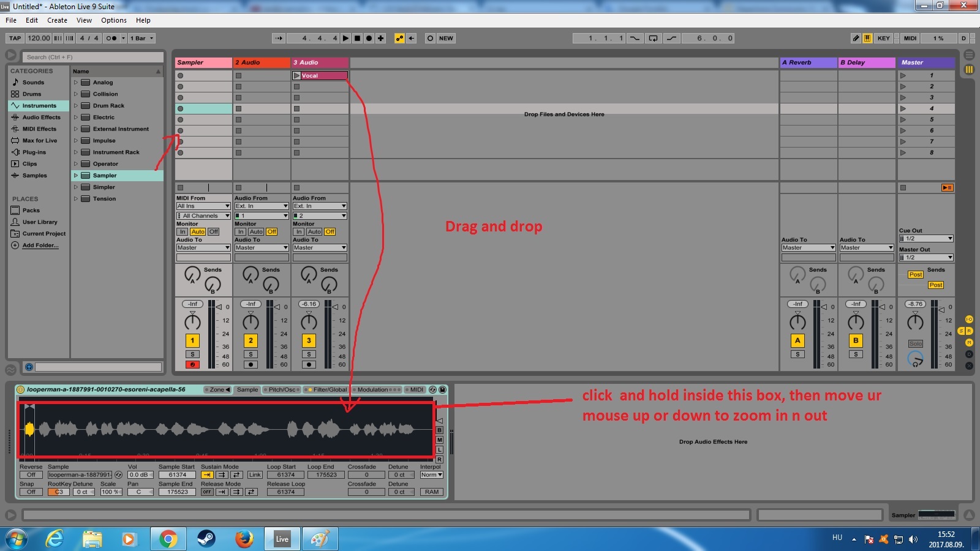
Task: Expand the Drum Rack folder
Action: [x=76, y=106]
